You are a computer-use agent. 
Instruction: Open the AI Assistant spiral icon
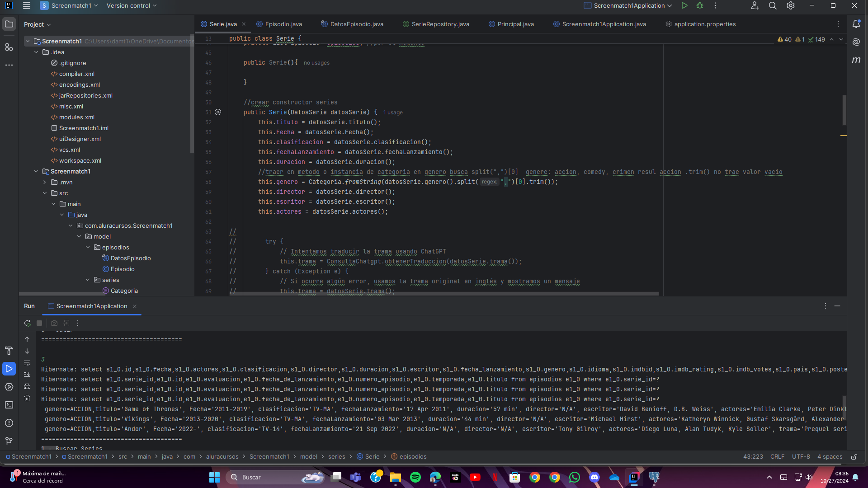point(856,42)
